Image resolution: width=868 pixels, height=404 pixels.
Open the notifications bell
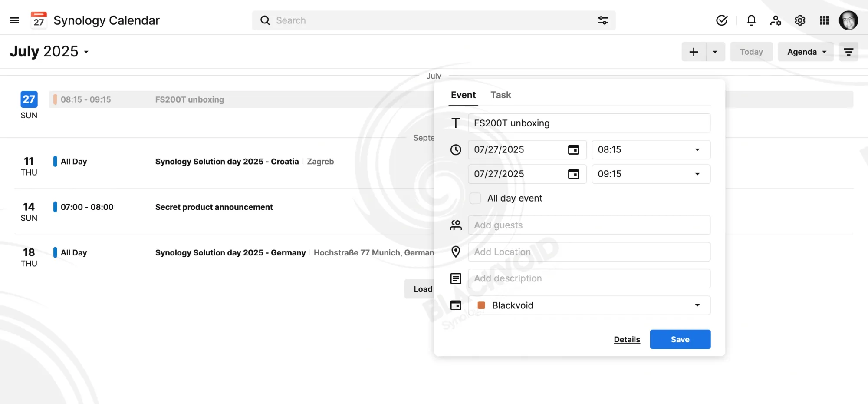751,20
